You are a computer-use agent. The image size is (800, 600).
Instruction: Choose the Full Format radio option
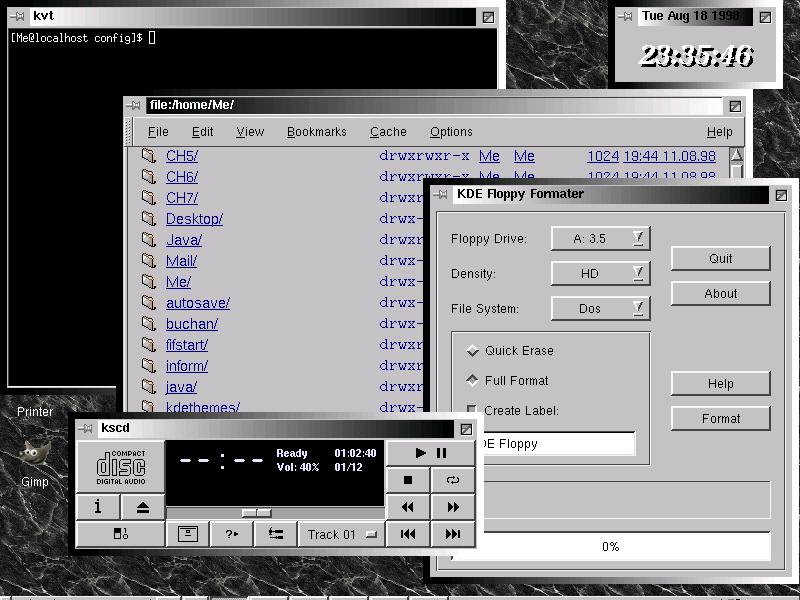[x=473, y=381]
